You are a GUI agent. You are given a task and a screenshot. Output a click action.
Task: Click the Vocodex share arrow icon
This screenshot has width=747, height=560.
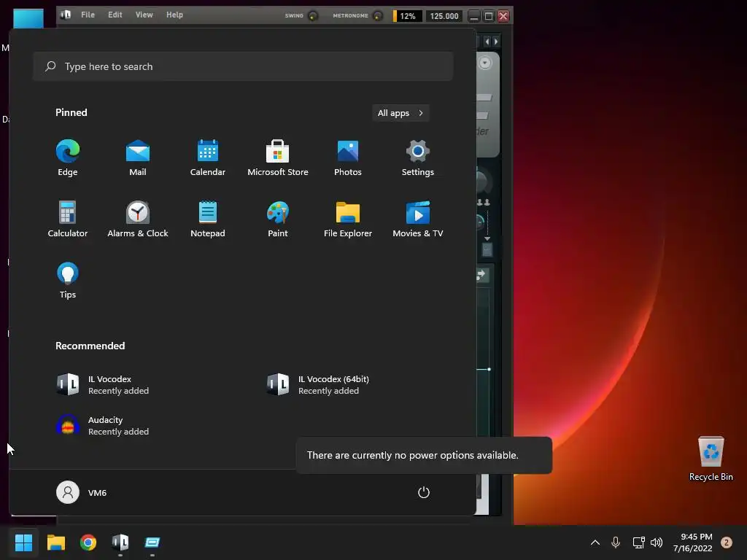pos(481,274)
